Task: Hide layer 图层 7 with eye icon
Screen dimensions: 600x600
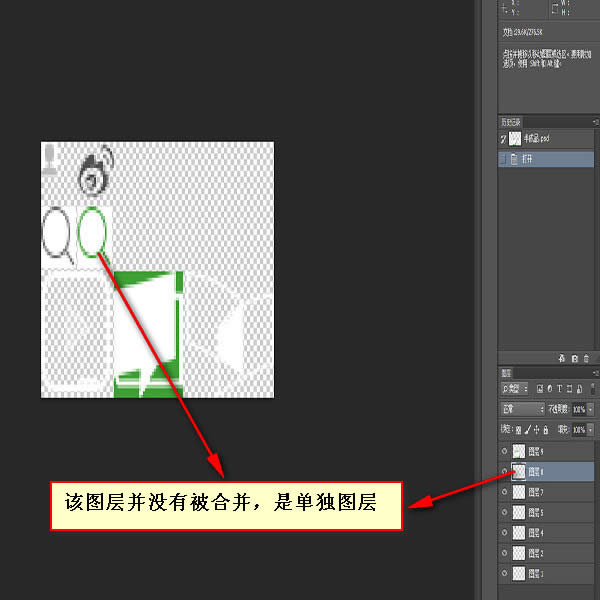Action: click(504, 492)
